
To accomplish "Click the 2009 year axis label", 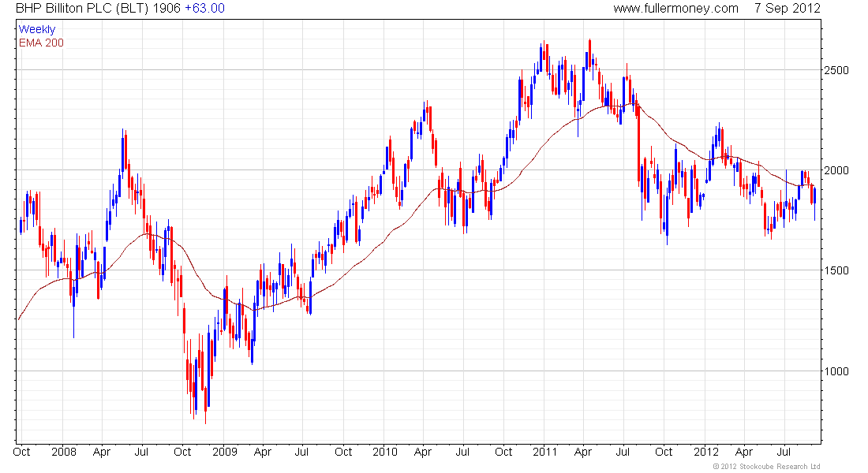I will (x=224, y=452).
